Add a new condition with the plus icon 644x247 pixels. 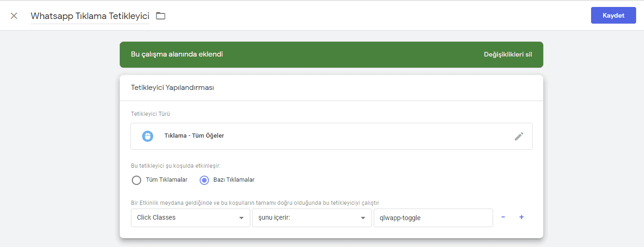(521, 217)
